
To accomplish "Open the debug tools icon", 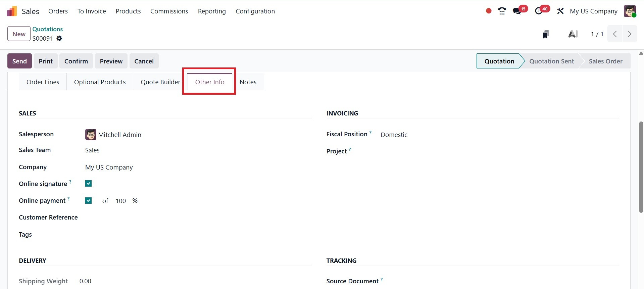I will click(x=560, y=11).
